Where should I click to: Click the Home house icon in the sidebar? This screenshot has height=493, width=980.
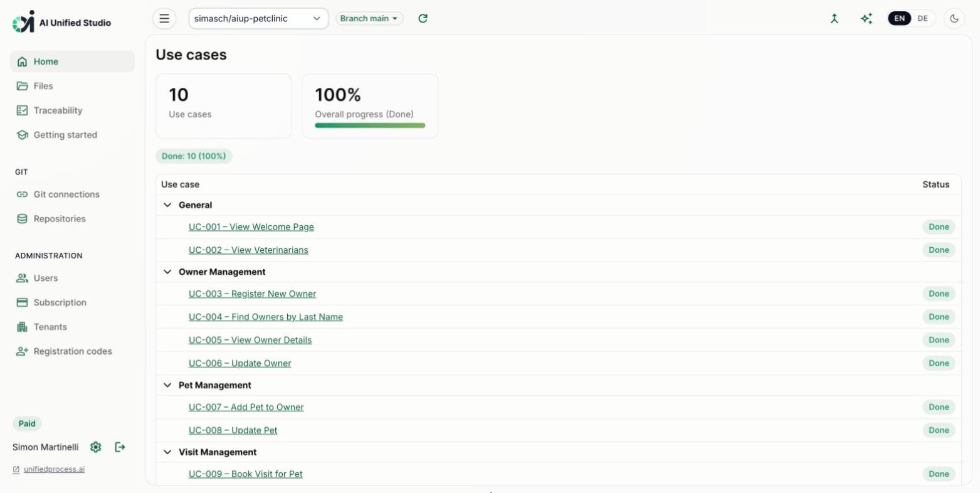[23, 61]
